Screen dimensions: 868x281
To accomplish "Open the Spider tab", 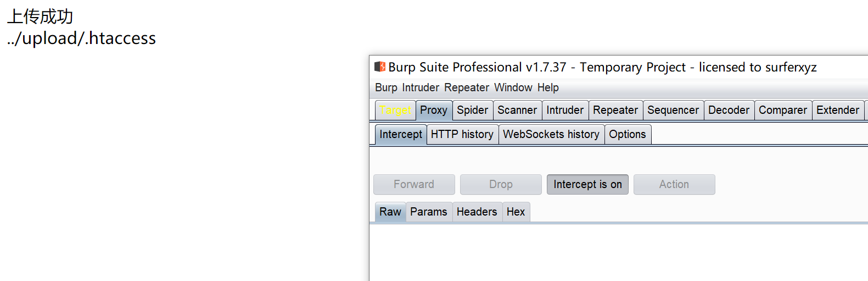I will click(473, 110).
